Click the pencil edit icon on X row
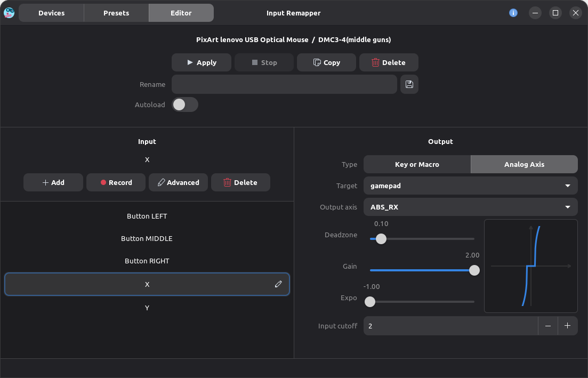Viewport: 588px width, 378px height. (x=278, y=285)
